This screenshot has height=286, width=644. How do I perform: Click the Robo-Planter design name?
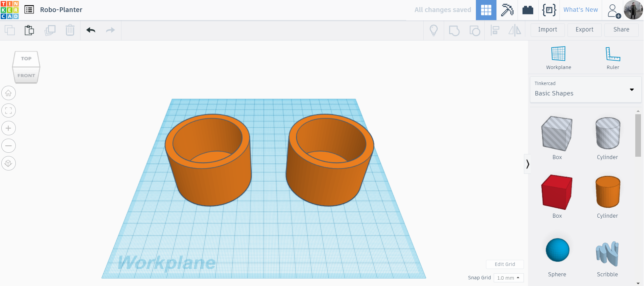[x=61, y=10]
